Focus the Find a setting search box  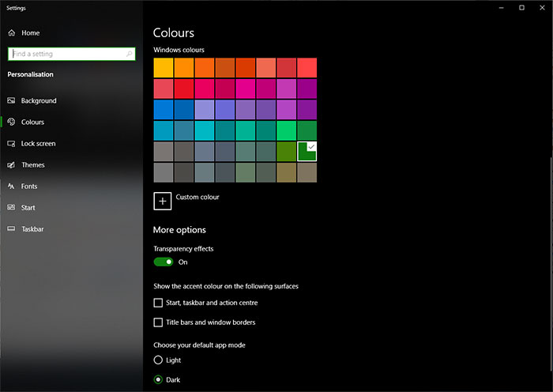72,54
